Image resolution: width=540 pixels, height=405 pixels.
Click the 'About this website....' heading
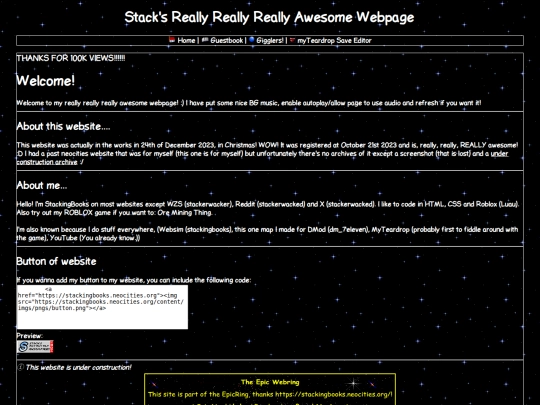pyautogui.click(x=63, y=126)
